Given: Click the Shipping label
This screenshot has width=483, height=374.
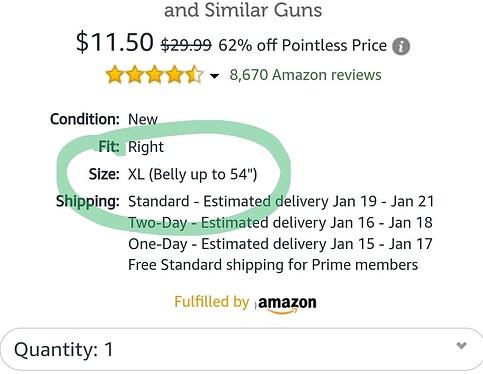Looking at the screenshot, I should pyautogui.click(x=88, y=201).
